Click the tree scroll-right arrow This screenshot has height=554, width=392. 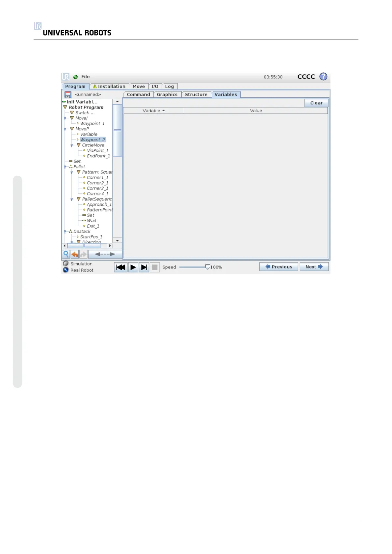[x=110, y=246]
